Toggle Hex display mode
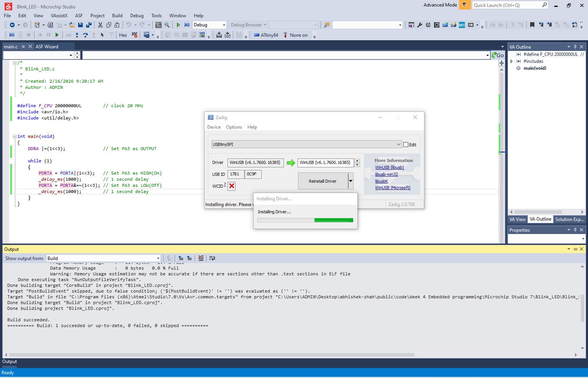The height and width of the screenshot is (378, 588). point(123,35)
